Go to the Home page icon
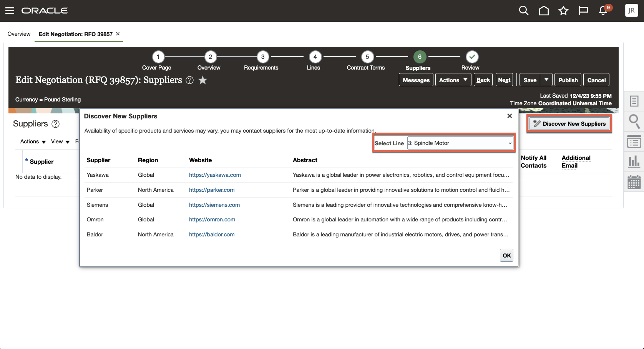Image resolution: width=644 pixels, height=349 pixels. (544, 11)
